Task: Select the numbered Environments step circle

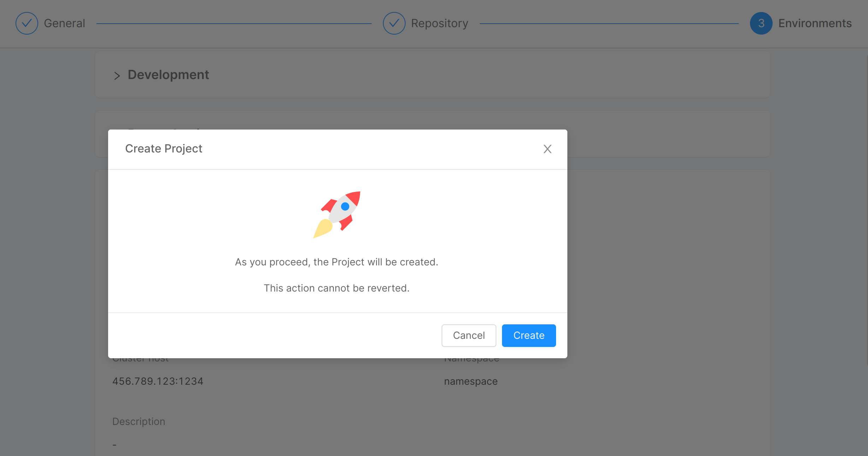Action: tap(761, 23)
